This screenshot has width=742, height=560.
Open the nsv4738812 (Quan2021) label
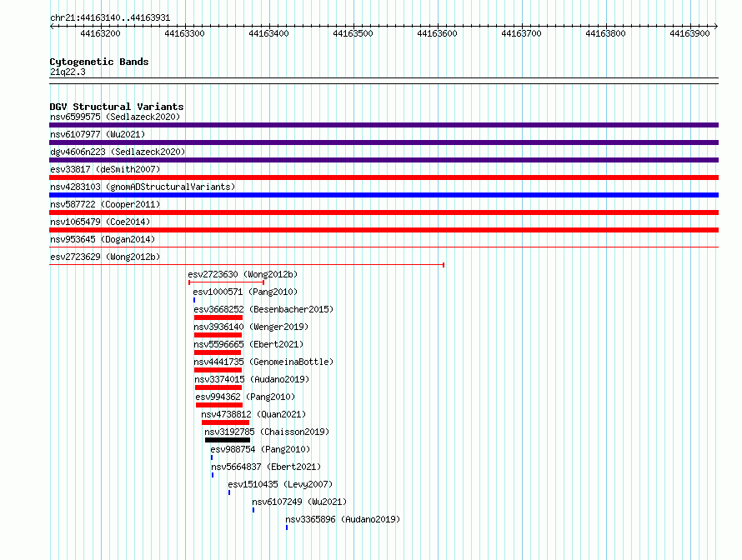253,414
